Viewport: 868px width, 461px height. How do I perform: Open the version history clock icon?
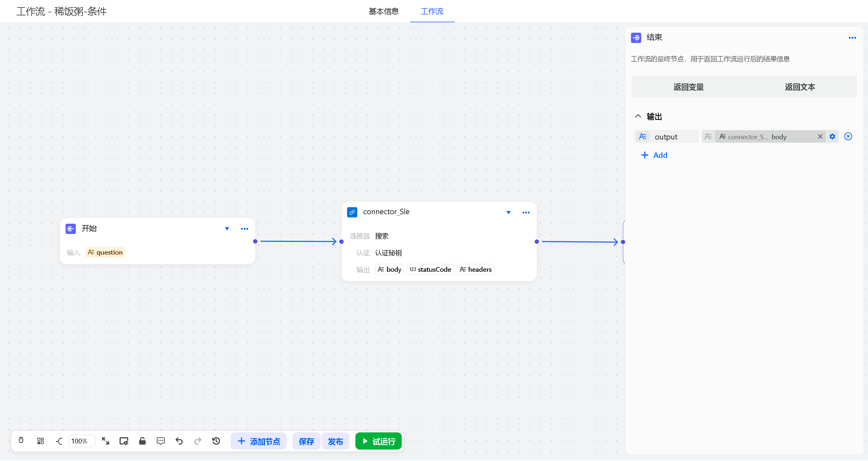(216, 441)
